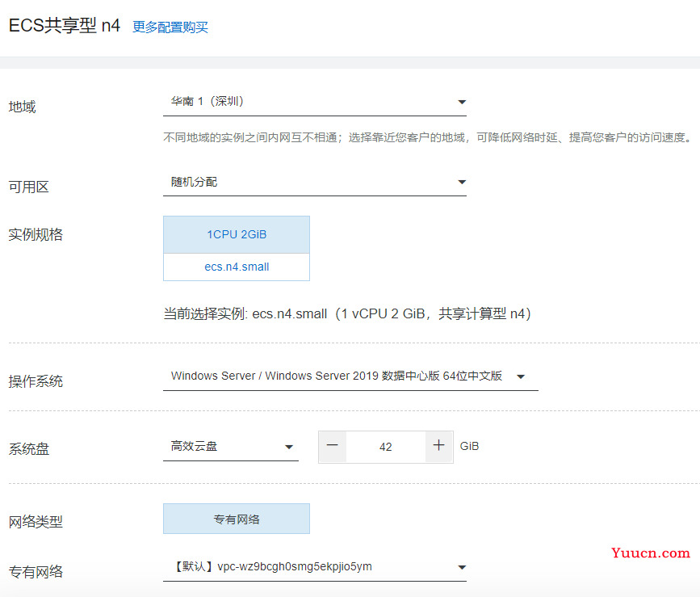Click the arrow icon on the 地域 selector
The image size is (700, 597).
(462, 103)
